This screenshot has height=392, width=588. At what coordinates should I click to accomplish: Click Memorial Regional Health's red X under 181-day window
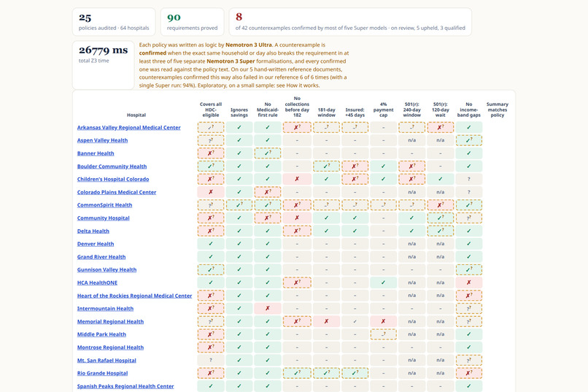click(x=326, y=321)
